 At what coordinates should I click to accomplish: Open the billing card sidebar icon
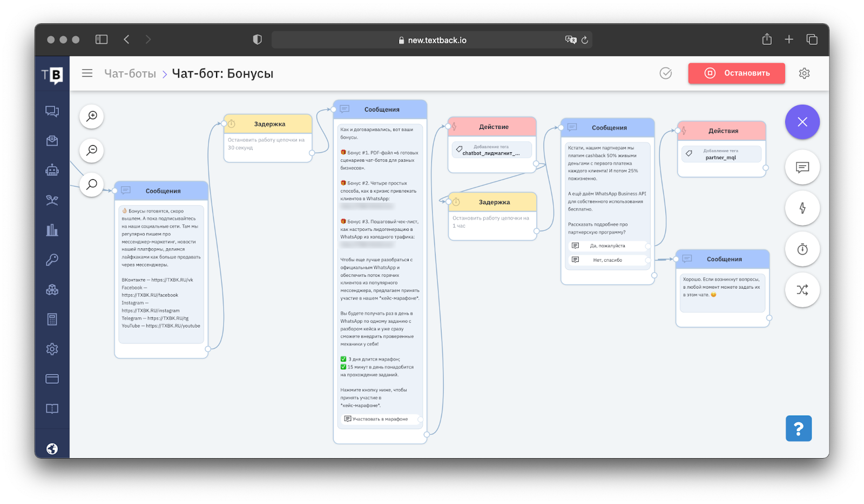pos(52,379)
